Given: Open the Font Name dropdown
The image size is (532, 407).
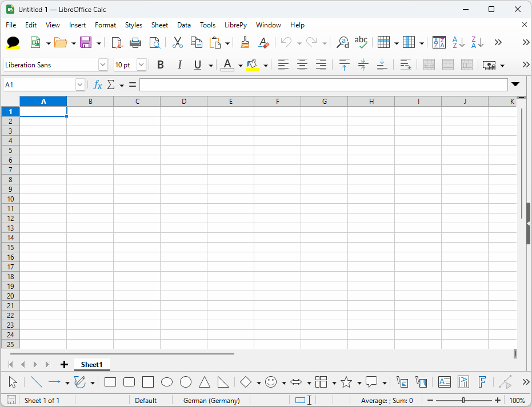Looking at the screenshot, I should point(103,65).
